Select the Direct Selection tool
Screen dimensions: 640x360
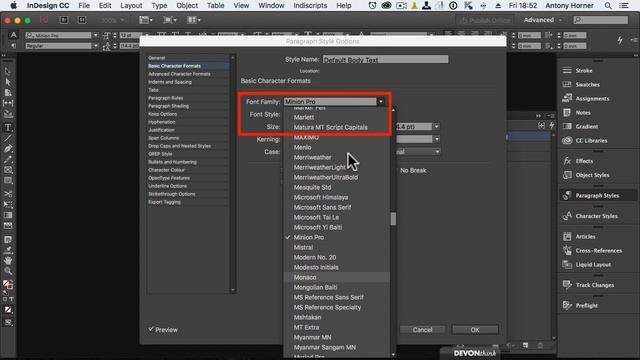coord(8,82)
